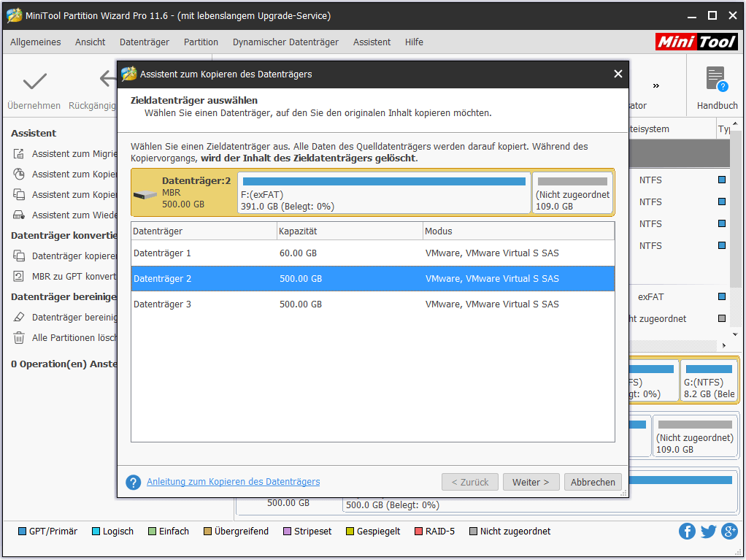The height and width of the screenshot is (560, 746).
Task: Open 'Anleitung zum Kopieren des Datenträgers' link
Action: pos(233,482)
